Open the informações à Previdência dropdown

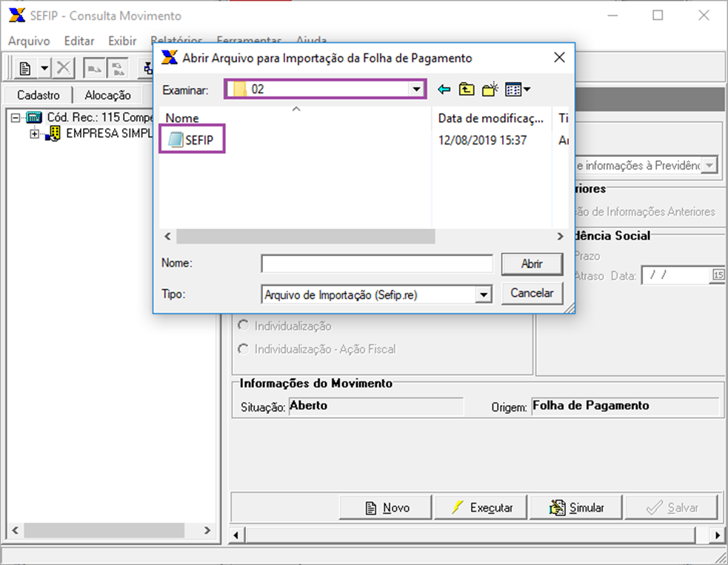(709, 165)
